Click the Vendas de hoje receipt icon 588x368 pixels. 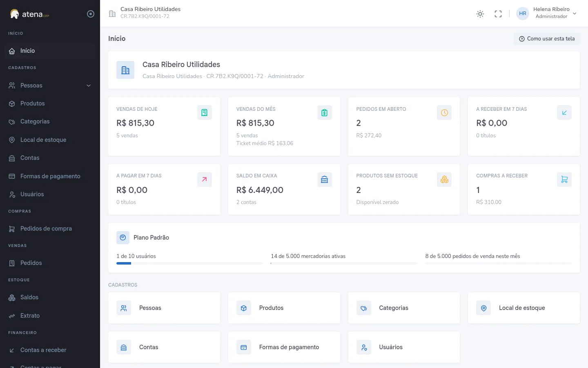pos(205,112)
